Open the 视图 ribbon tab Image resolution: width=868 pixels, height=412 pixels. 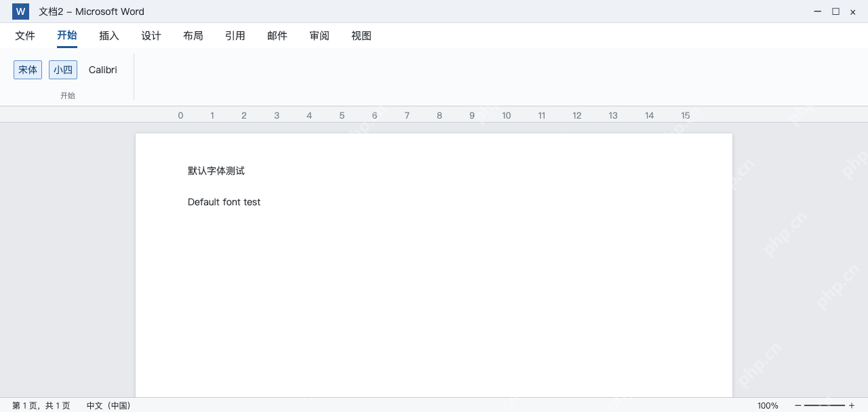pos(361,36)
